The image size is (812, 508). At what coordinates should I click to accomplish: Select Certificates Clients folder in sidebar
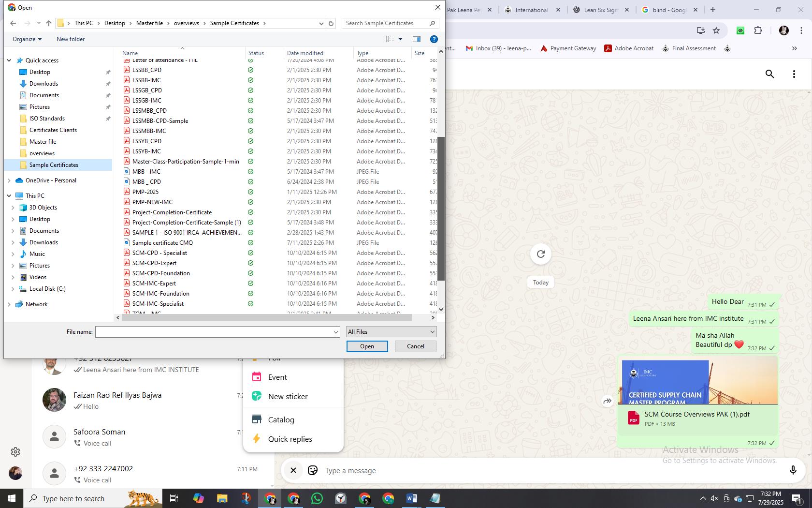click(53, 130)
